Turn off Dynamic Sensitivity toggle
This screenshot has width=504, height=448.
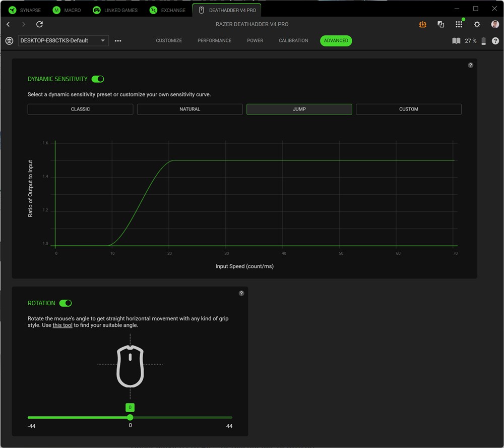coord(98,79)
